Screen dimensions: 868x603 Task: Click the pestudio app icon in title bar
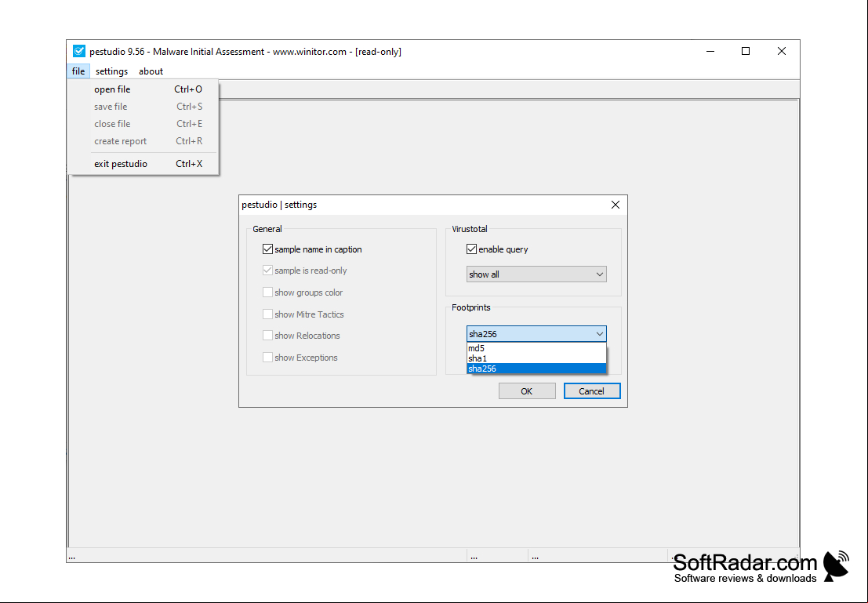coord(79,52)
